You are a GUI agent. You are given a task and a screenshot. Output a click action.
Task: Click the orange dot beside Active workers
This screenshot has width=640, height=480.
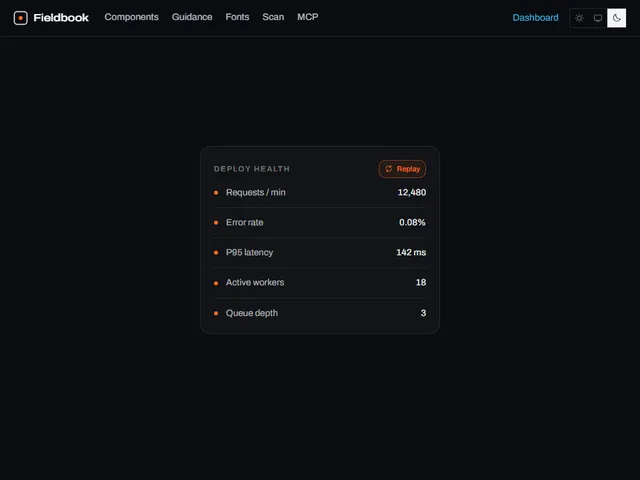pos(216,283)
